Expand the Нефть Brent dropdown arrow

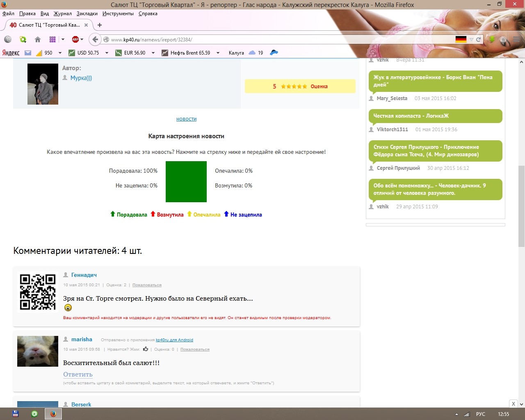(218, 53)
